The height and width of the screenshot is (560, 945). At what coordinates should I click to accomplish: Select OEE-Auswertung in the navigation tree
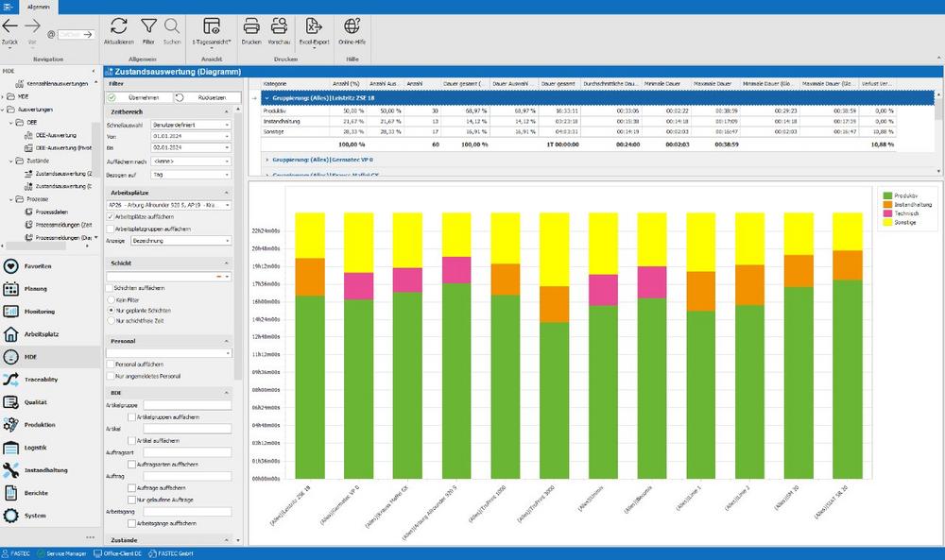point(56,135)
